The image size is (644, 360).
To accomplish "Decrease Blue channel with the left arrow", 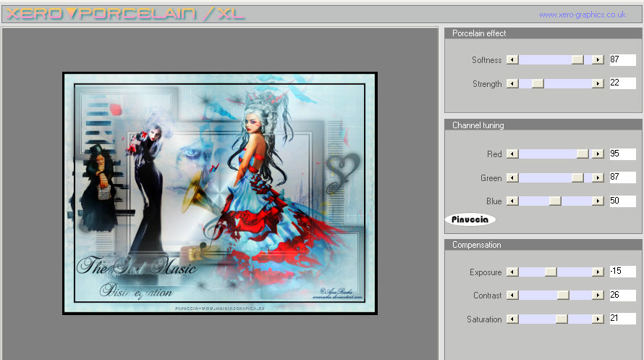I will click(512, 201).
